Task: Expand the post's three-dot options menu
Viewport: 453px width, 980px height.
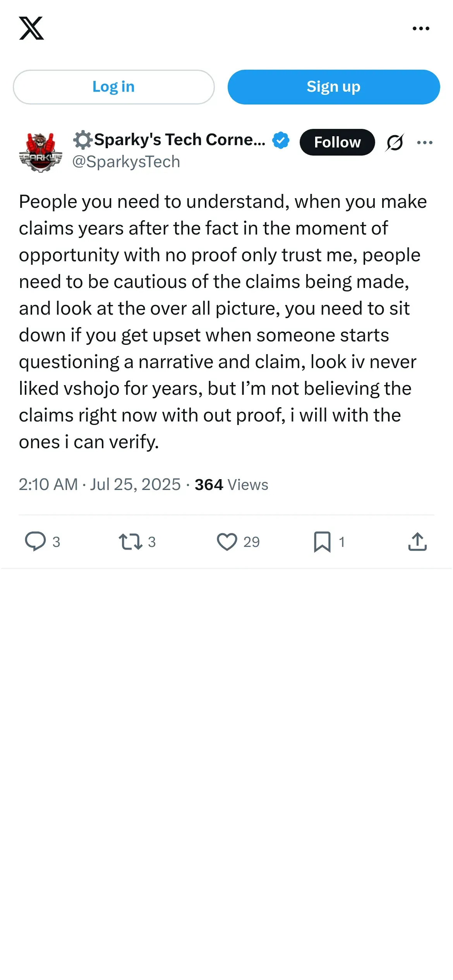Action: pyautogui.click(x=425, y=142)
